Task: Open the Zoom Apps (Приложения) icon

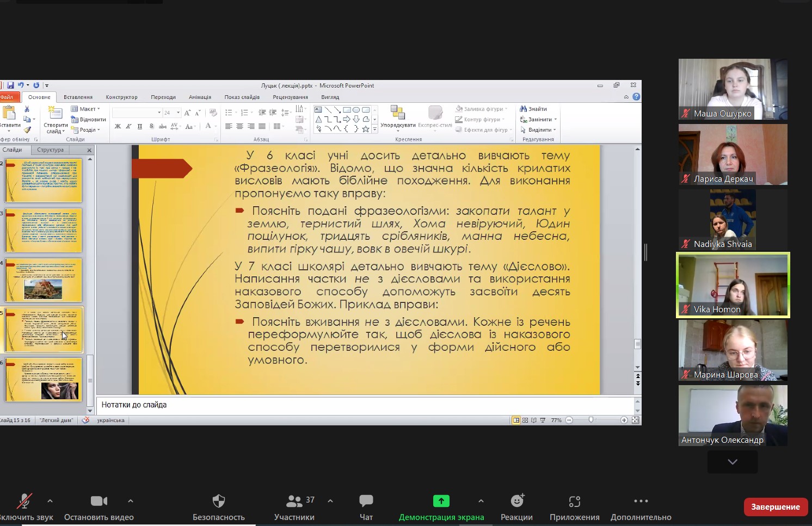Action: pyautogui.click(x=574, y=501)
